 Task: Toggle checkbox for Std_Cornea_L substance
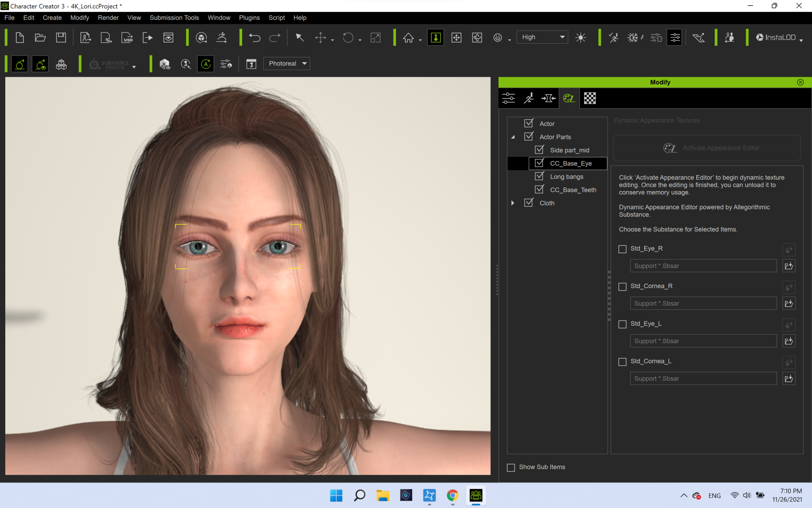pos(622,361)
